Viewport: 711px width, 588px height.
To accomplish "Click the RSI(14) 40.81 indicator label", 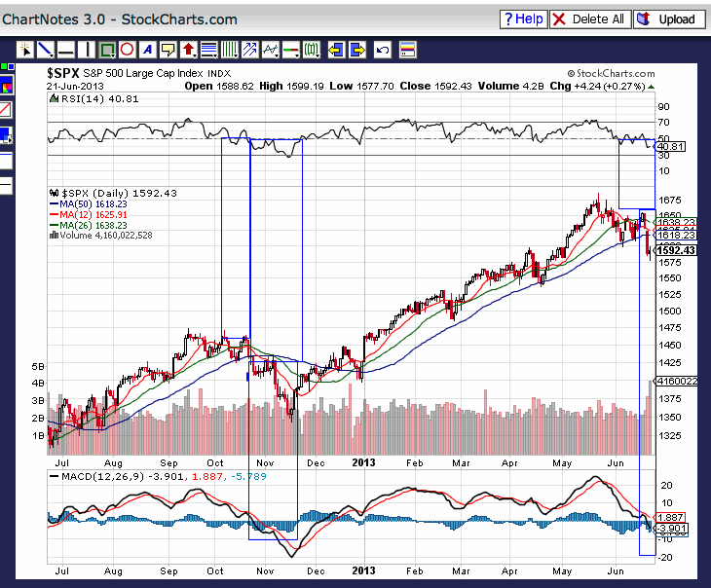I will (99, 99).
